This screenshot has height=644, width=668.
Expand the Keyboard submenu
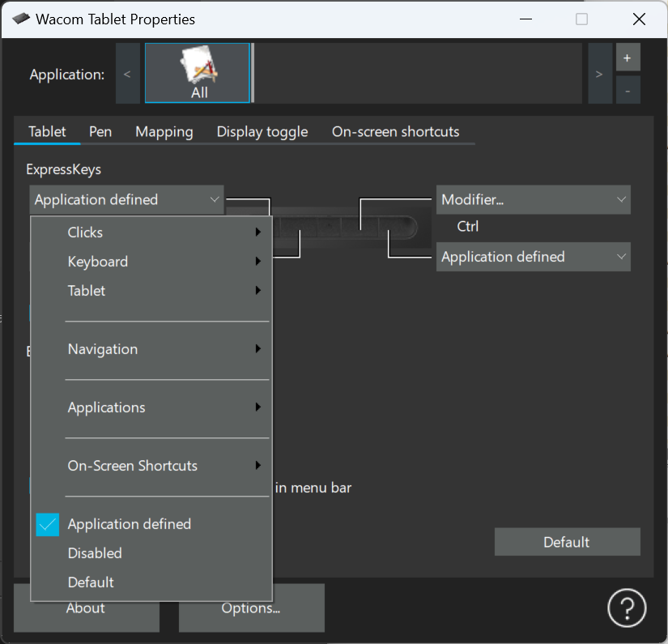point(151,262)
